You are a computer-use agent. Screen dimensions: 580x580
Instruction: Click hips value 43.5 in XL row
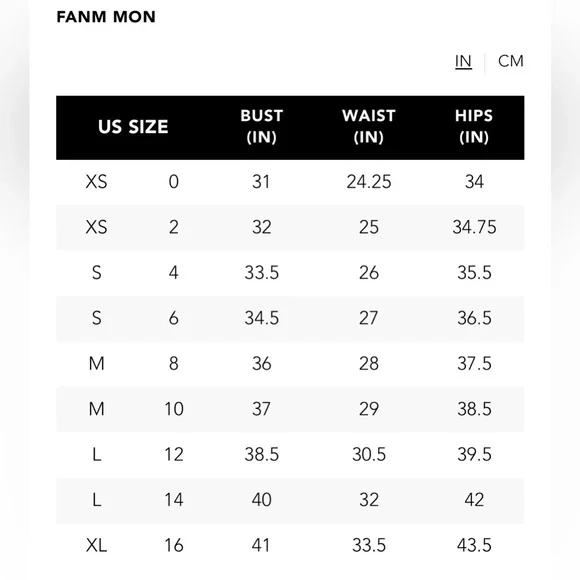pyautogui.click(x=474, y=546)
